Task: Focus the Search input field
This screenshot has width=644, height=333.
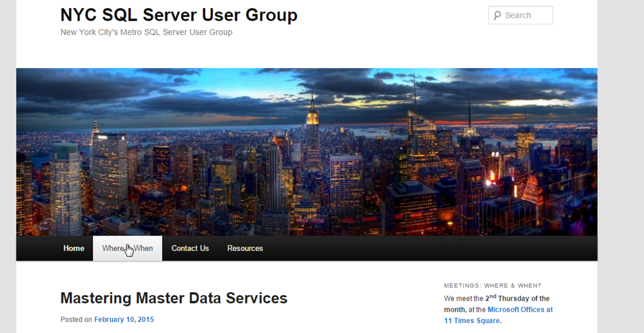Action: point(526,16)
